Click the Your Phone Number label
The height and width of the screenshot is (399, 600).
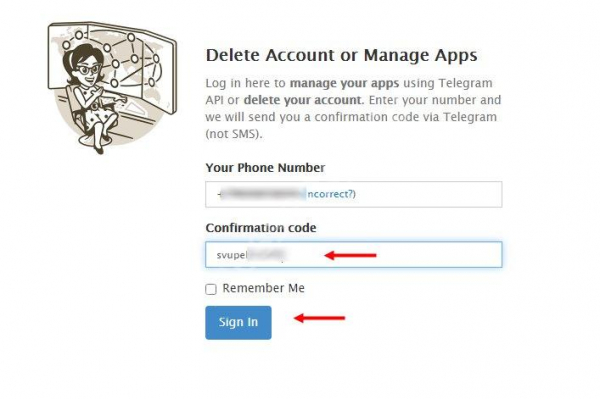(x=265, y=168)
